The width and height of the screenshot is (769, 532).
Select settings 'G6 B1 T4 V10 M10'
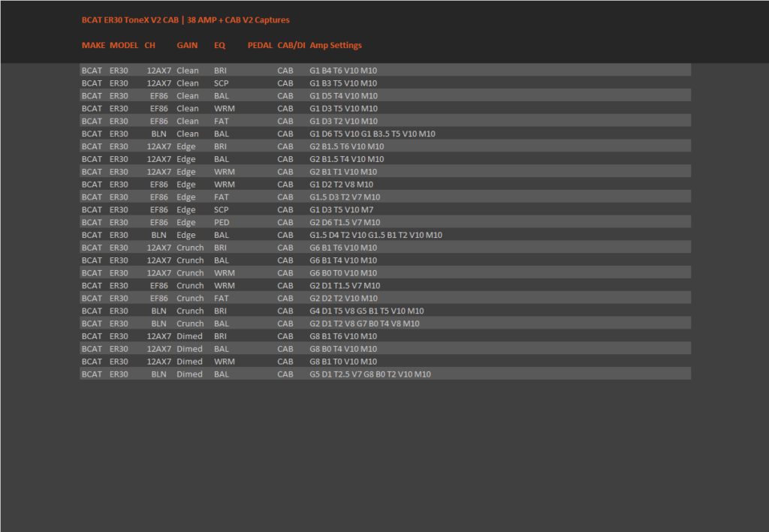click(x=342, y=260)
